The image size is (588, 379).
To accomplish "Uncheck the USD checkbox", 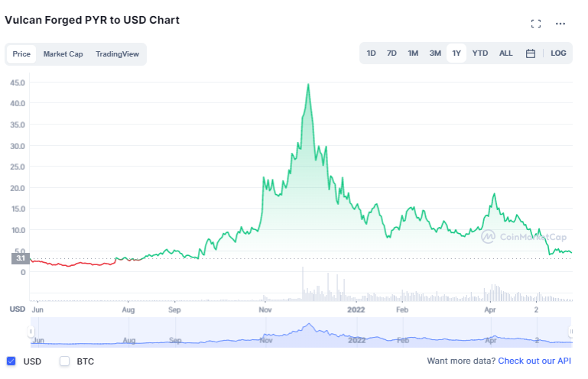I will point(11,361).
